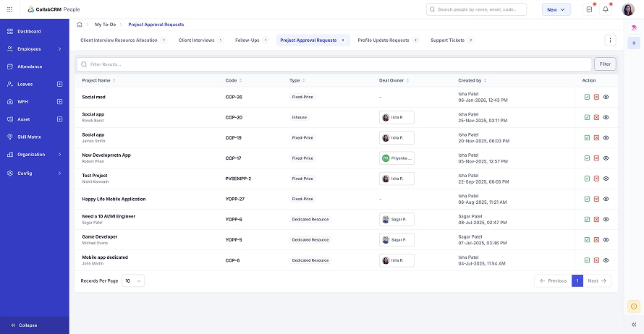Click the Filter button
Viewport: 644px width, 334px height.
(604, 64)
